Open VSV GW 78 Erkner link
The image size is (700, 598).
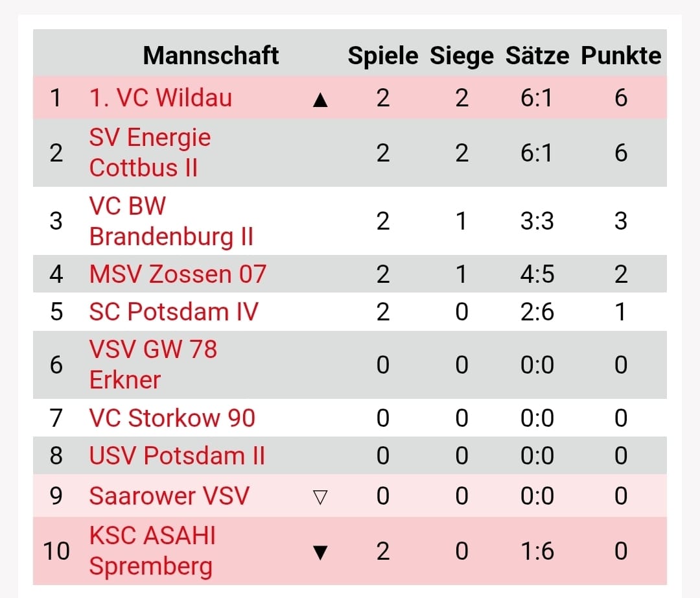(153, 365)
